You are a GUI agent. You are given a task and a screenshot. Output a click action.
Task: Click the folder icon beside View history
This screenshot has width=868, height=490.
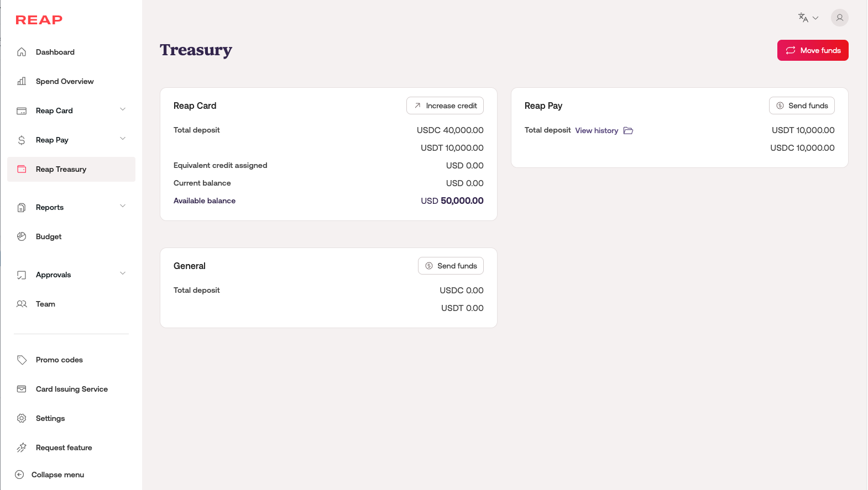click(628, 131)
